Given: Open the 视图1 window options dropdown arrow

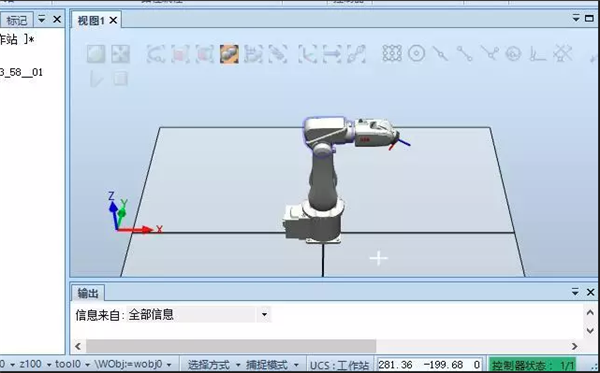Looking at the screenshot, I should click(x=576, y=18).
